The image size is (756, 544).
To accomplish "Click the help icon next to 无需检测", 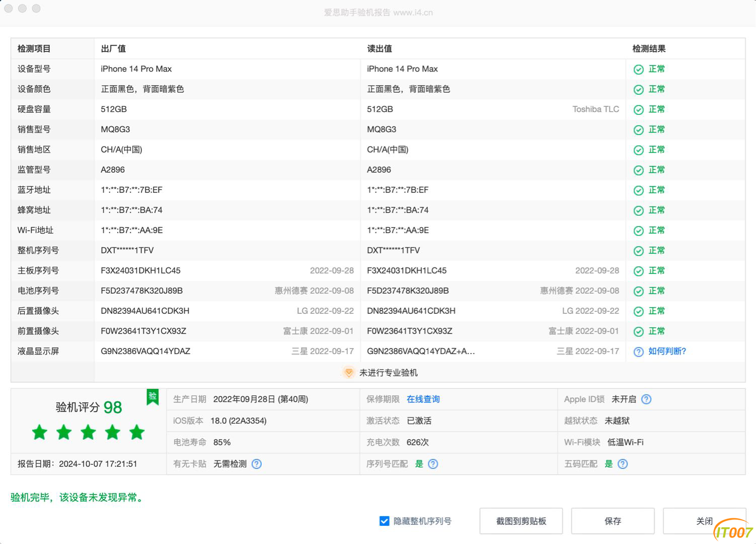I will 257,464.
